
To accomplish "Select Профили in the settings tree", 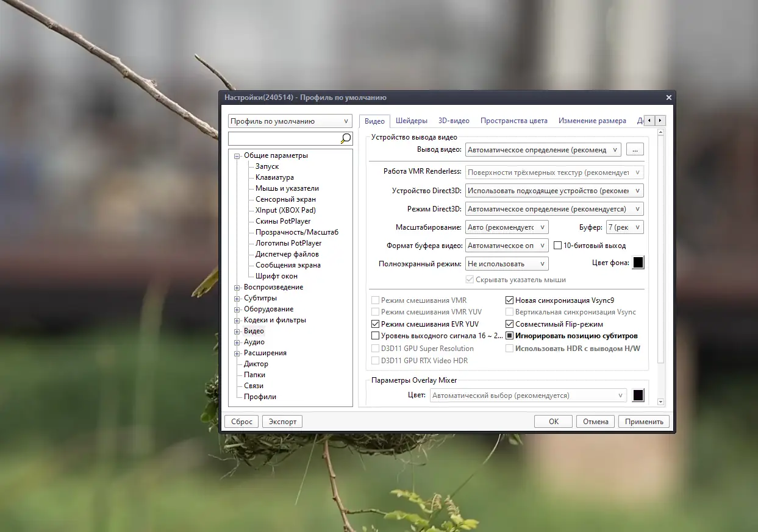I will [x=260, y=397].
